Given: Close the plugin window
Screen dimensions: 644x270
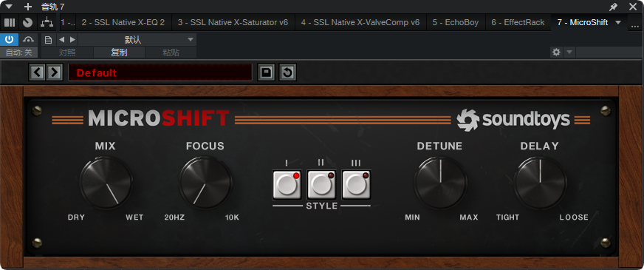Looking at the screenshot, I should (633, 7).
